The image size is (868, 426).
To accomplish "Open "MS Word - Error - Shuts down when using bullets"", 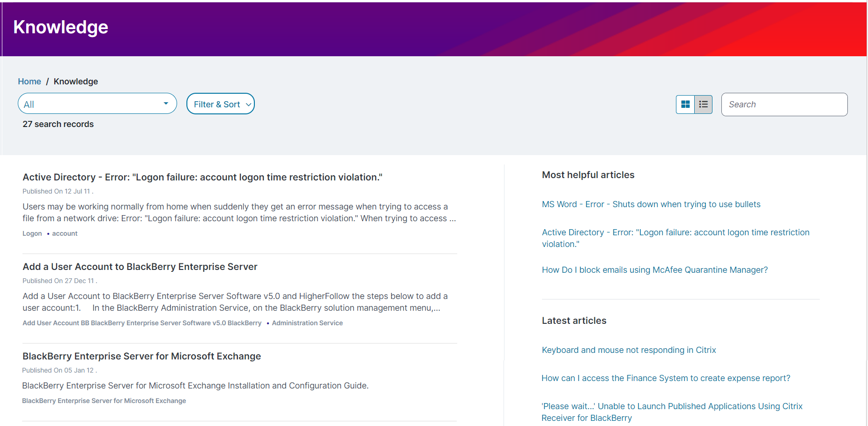I will 651,204.
